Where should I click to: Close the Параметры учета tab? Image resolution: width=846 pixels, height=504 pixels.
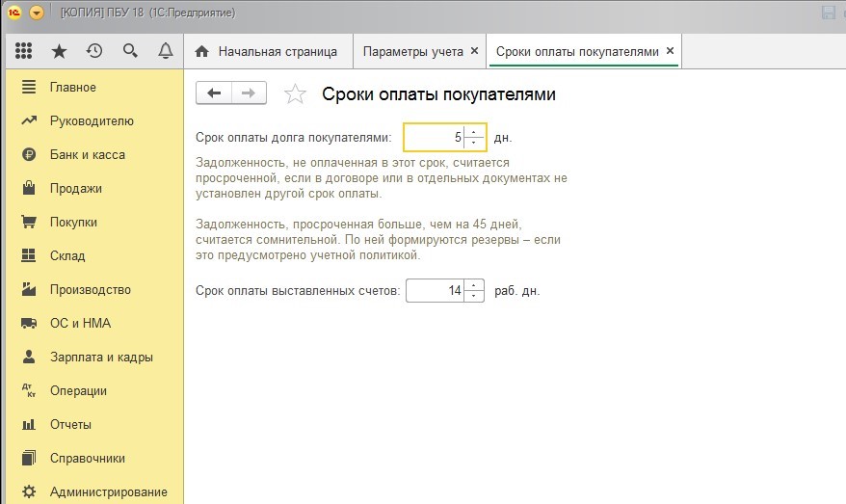[474, 51]
